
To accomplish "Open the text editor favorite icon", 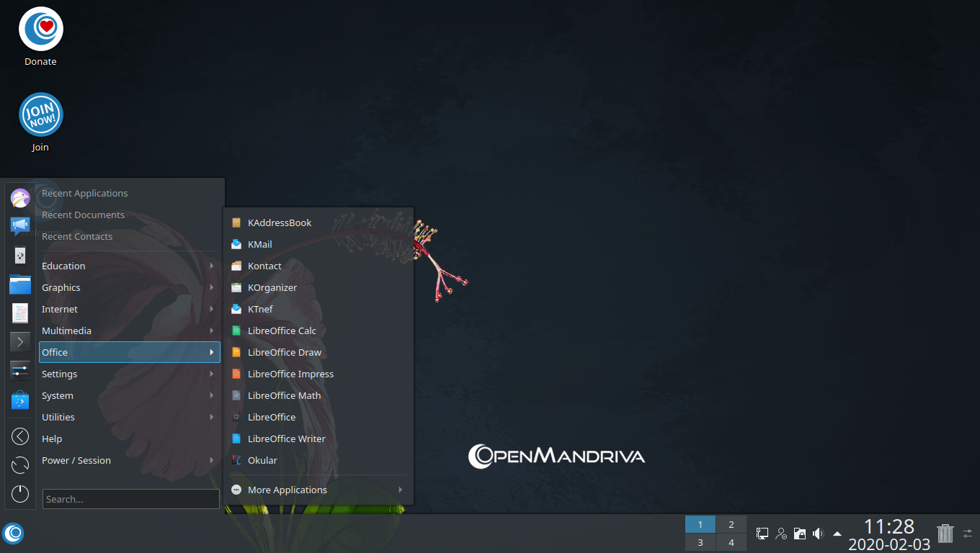I will 20,313.
